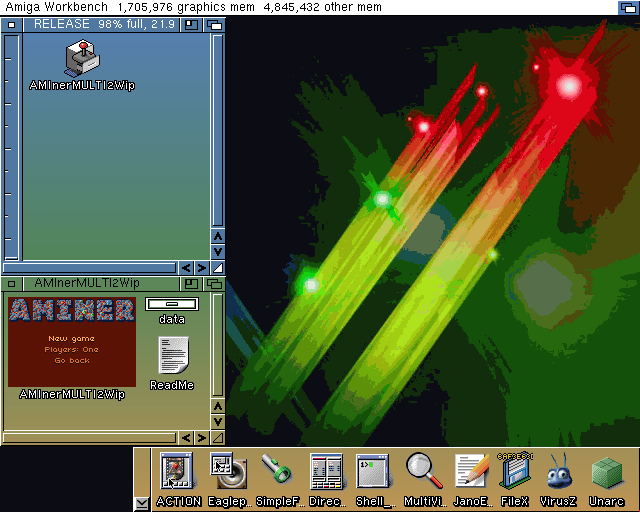Click scroll right arrow in AMInerMULTI2Wip window
640x512 pixels.
[x=202, y=438]
